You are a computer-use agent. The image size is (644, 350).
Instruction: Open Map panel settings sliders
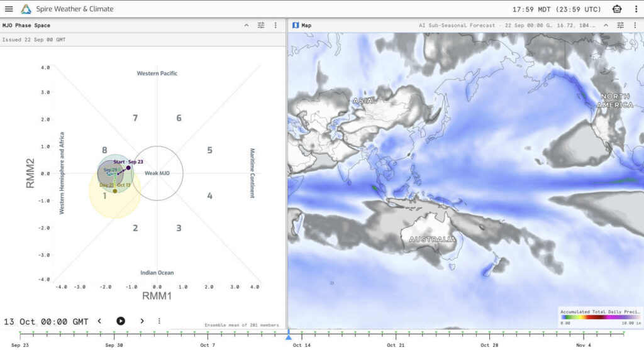pyautogui.click(x=620, y=25)
